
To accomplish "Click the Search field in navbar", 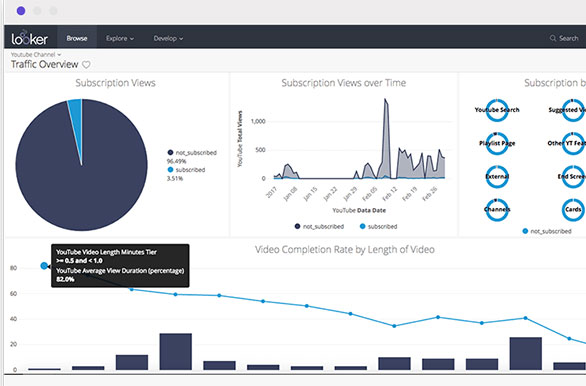I will click(564, 38).
